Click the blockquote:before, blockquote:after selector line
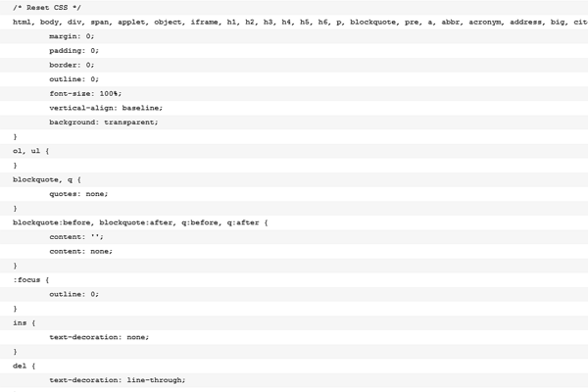 (140, 222)
